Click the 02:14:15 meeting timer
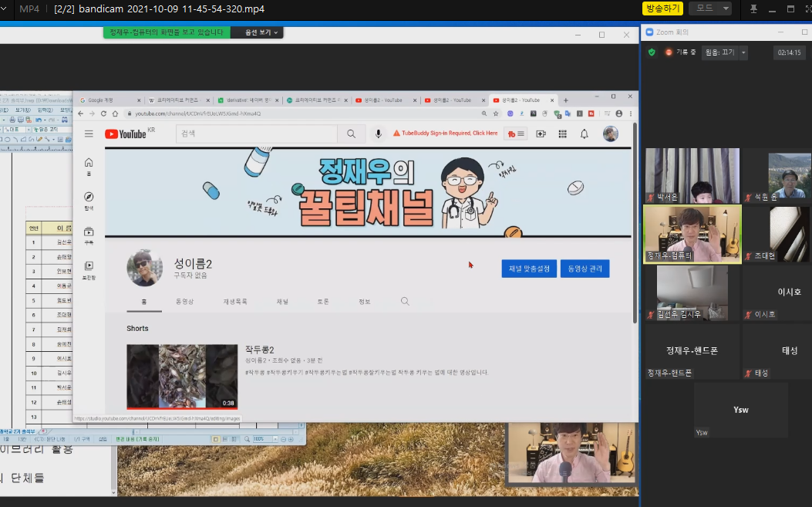The image size is (812, 507). [x=789, y=52]
